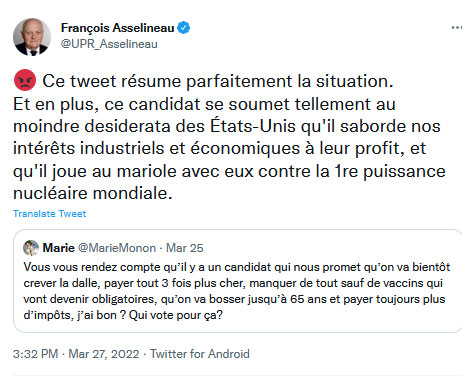Open the François Asselineau display name

[117, 28]
